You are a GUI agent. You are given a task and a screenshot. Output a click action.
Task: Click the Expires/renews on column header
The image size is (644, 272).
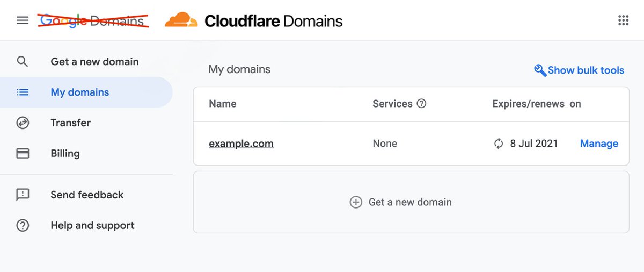click(x=537, y=104)
